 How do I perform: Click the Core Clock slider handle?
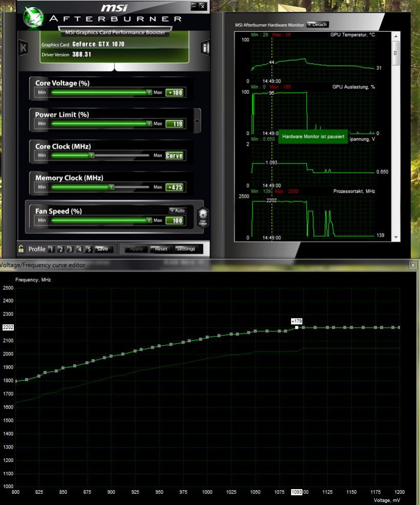[92, 156]
